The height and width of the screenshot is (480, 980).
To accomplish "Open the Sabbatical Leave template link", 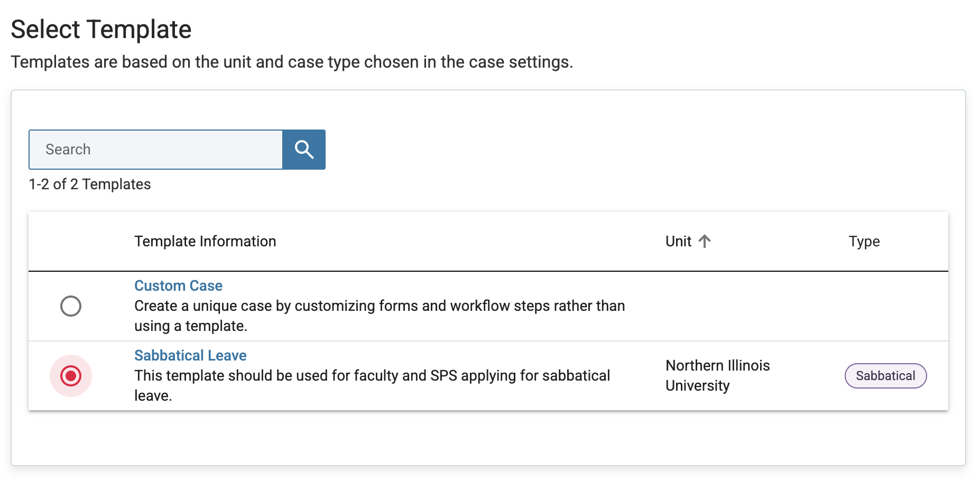I will (190, 356).
